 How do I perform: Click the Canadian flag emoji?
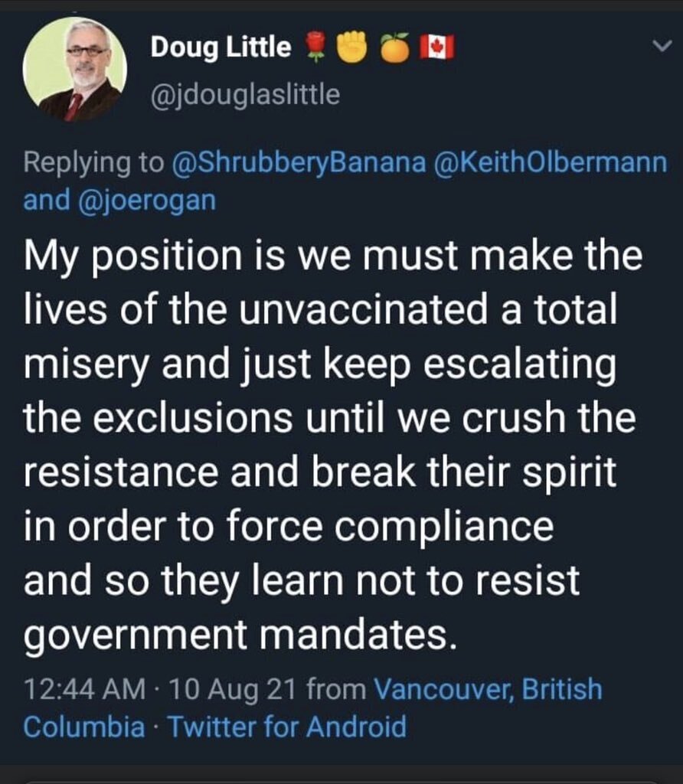tap(440, 48)
